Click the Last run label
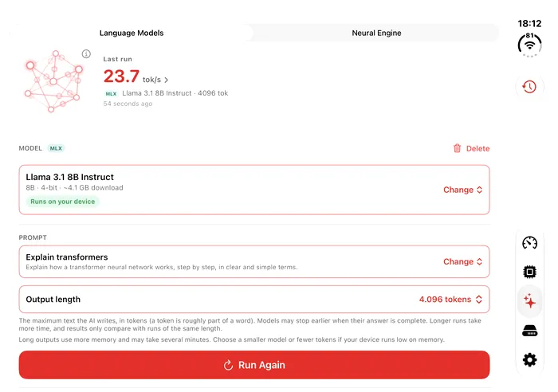558x392 pixels. tap(117, 59)
